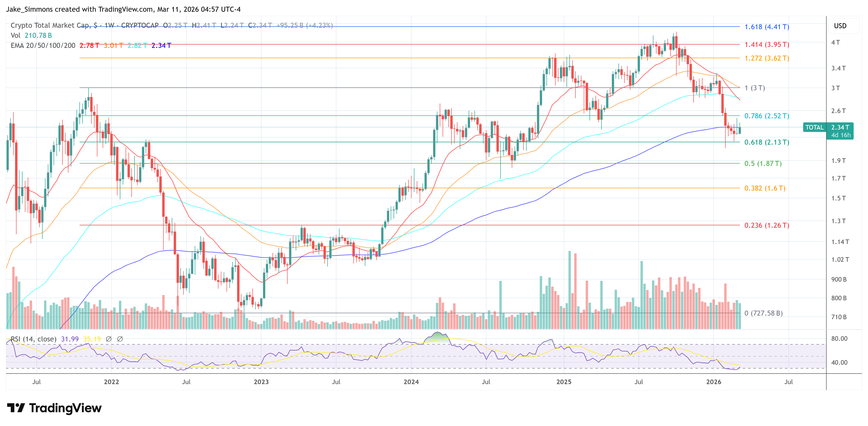868x426 pixels.
Task: Click the 0 (727.58 B) Fibonacci base label
Action: (763, 313)
